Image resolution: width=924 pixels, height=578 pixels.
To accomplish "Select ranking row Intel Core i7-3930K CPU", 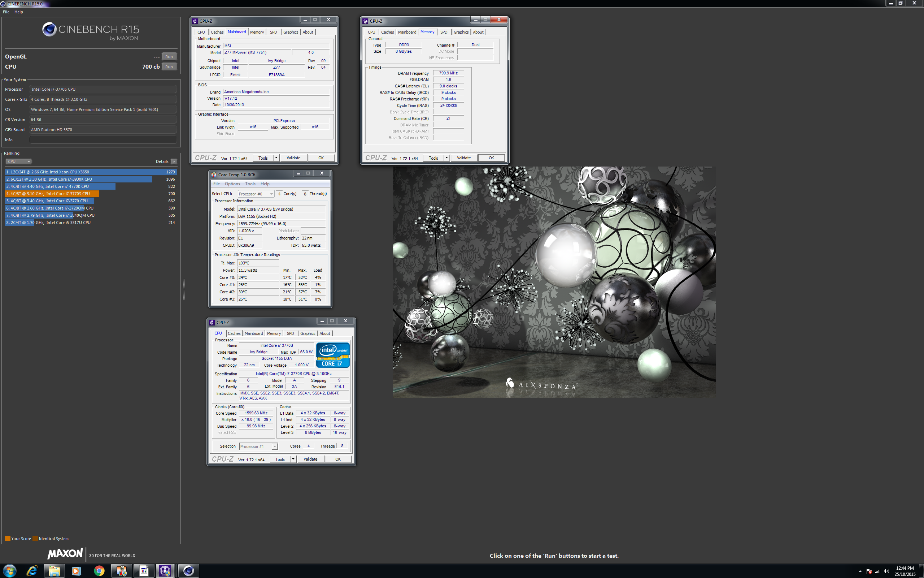I will click(x=91, y=179).
